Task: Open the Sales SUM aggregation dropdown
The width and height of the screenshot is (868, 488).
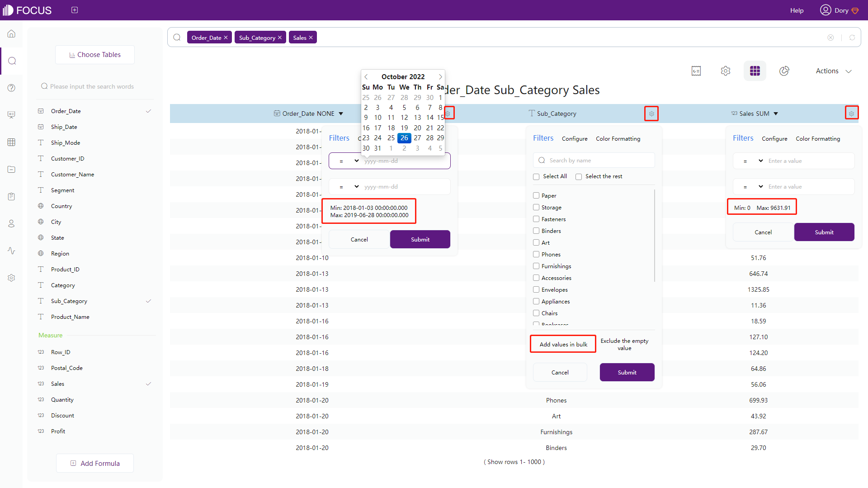Action: 776,114
